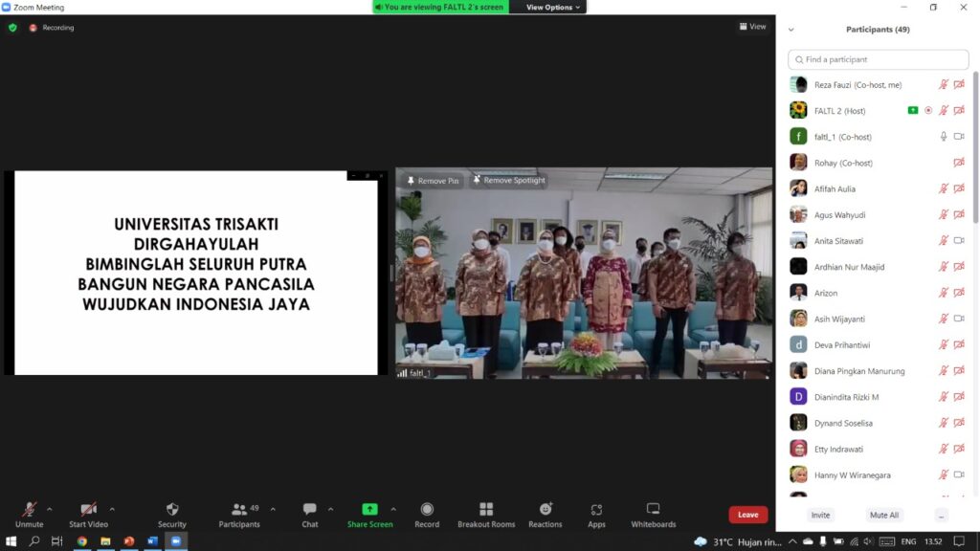Open the Whiteboards icon

point(653,509)
